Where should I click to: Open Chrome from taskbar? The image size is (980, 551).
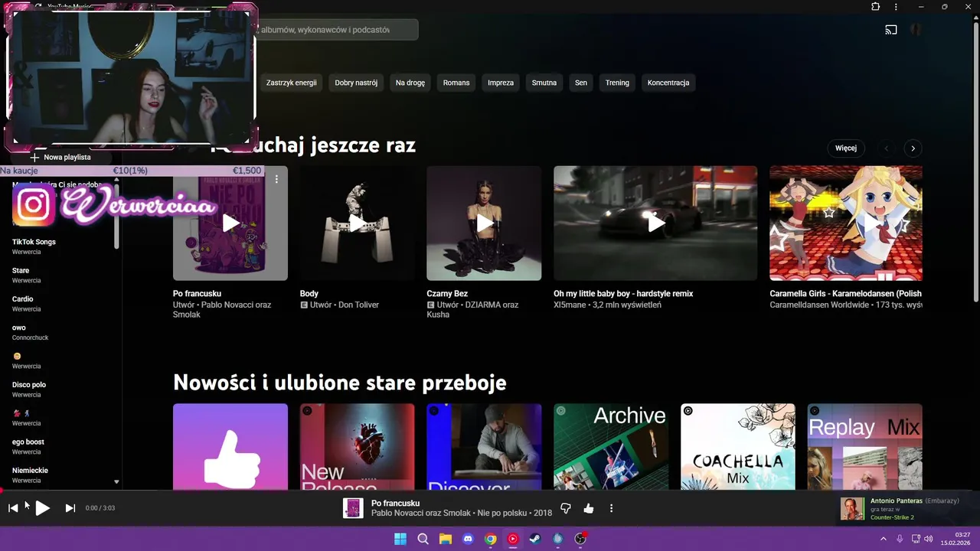tap(491, 539)
